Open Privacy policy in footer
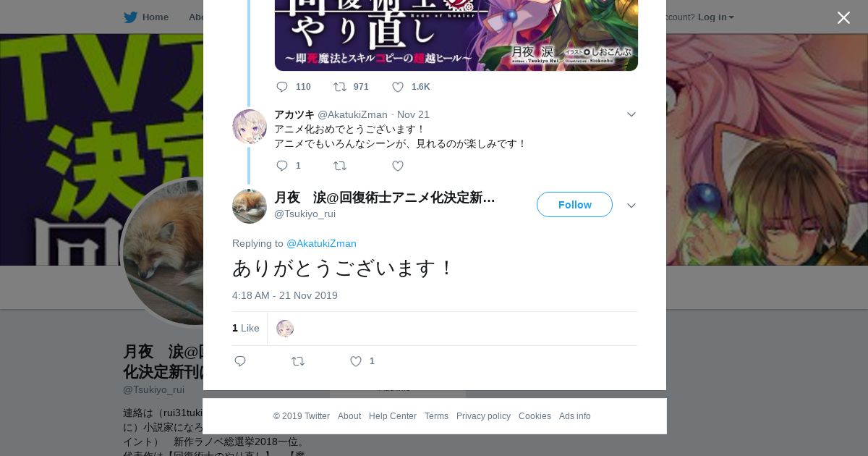 coord(483,416)
